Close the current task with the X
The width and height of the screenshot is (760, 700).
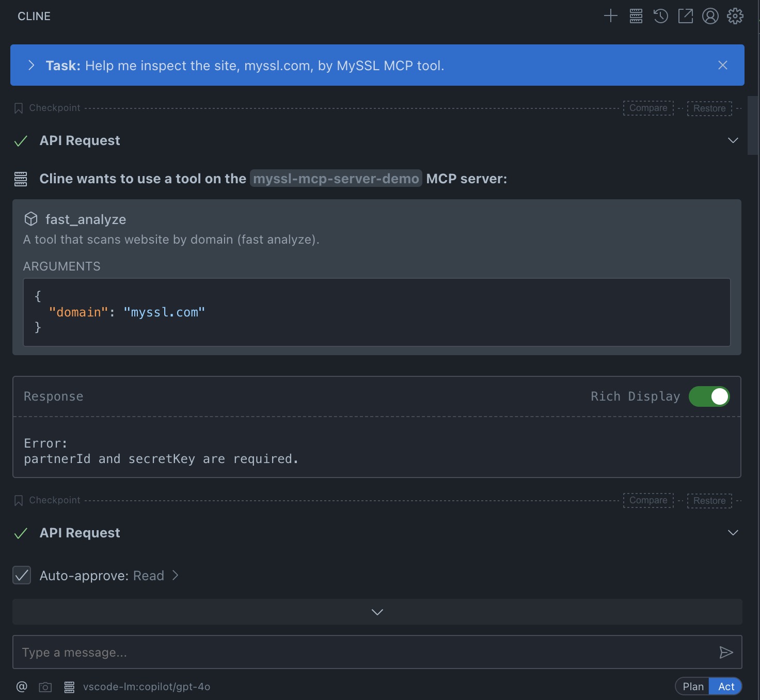click(x=723, y=65)
